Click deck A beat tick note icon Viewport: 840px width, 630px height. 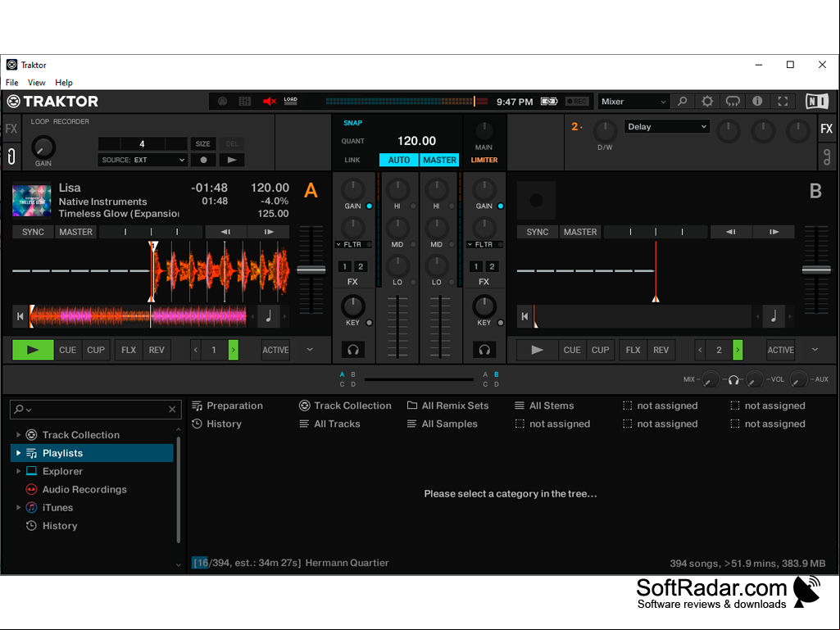click(x=269, y=316)
